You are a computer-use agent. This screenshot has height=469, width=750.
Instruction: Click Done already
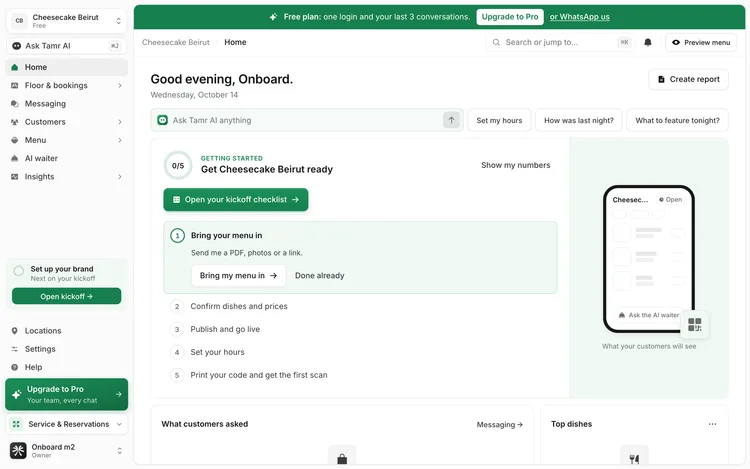coord(320,276)
